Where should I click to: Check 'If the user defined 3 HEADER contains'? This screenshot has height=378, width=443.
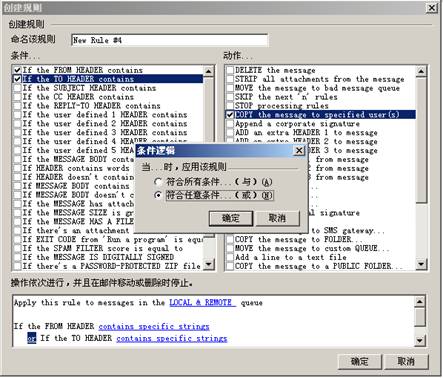click(17, 133)
